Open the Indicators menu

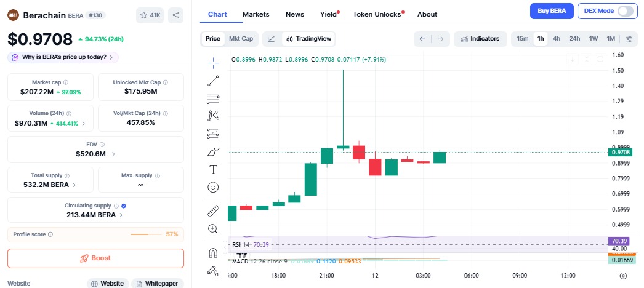[480, 39]
